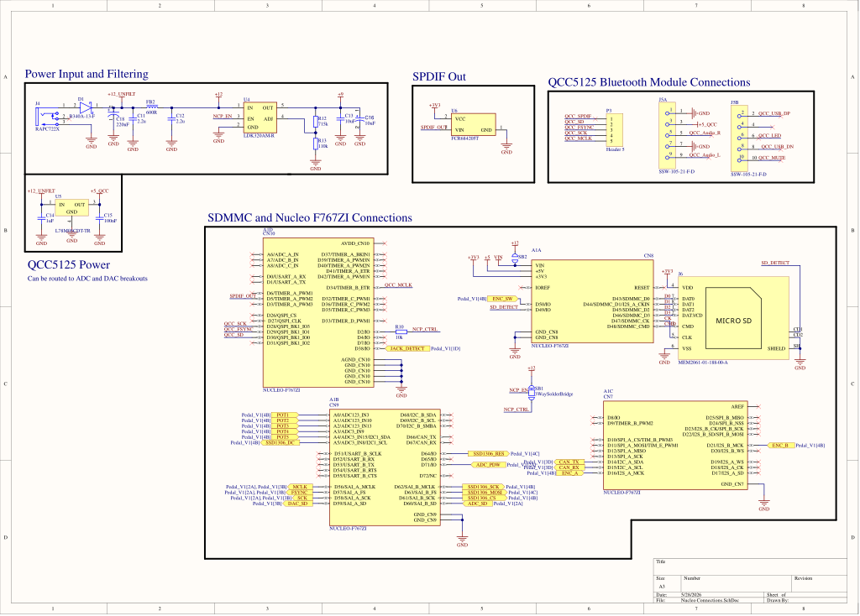
Task: Click the 'QCC5125 Power' heading
Action: [69, 264]
